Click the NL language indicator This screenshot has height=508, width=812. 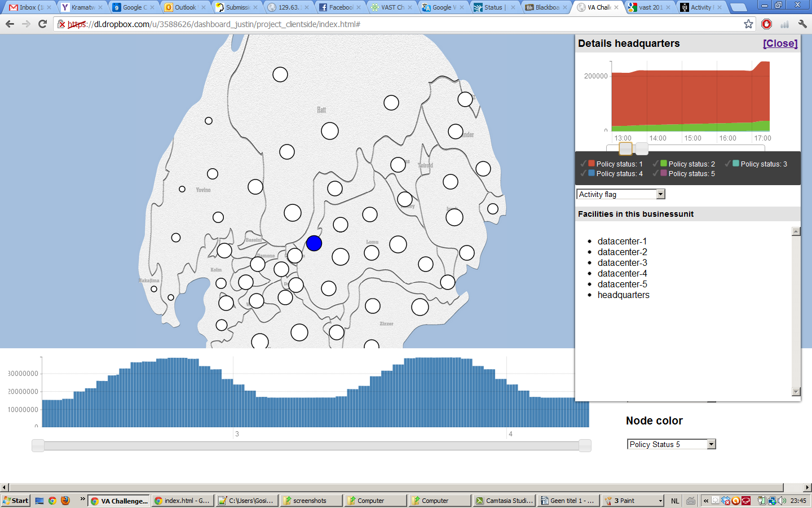(675, 501)
